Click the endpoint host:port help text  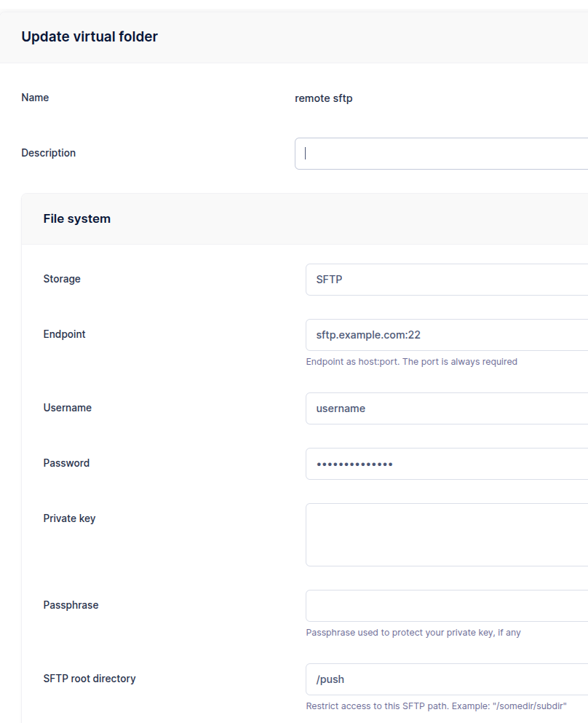[x=411, y=361]
